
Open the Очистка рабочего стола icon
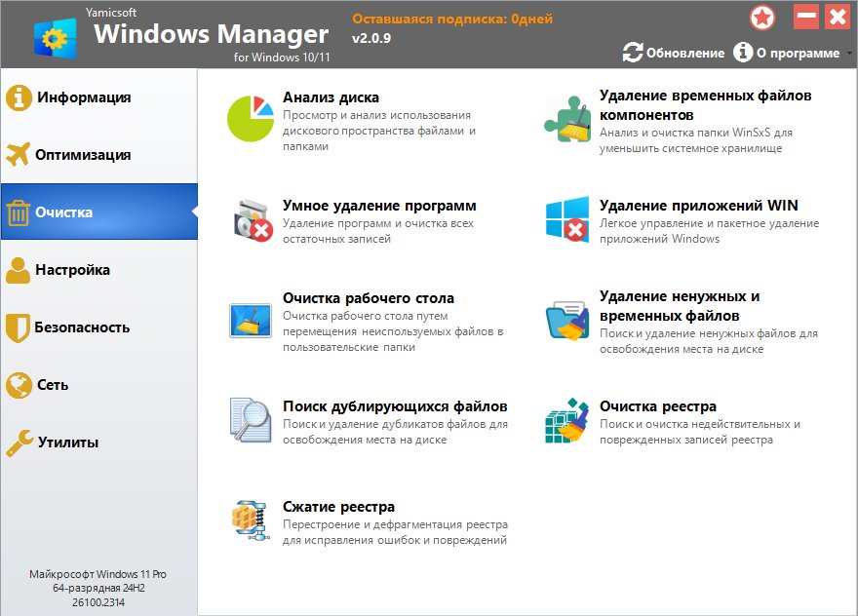click(250, 321)
